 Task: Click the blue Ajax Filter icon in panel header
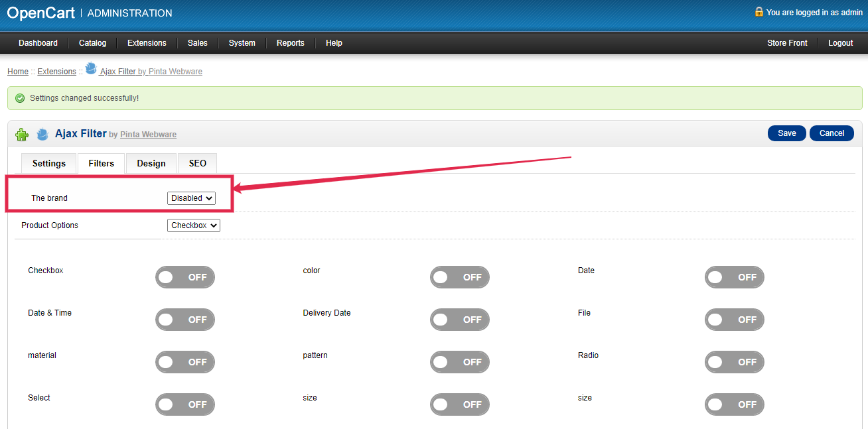(x=43, y=135)
